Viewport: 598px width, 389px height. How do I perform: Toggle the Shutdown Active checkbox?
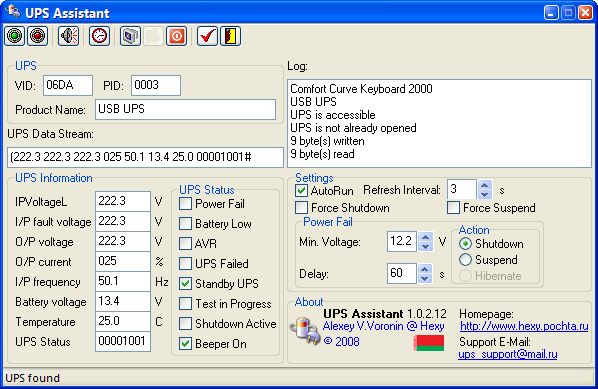point(185,323)
